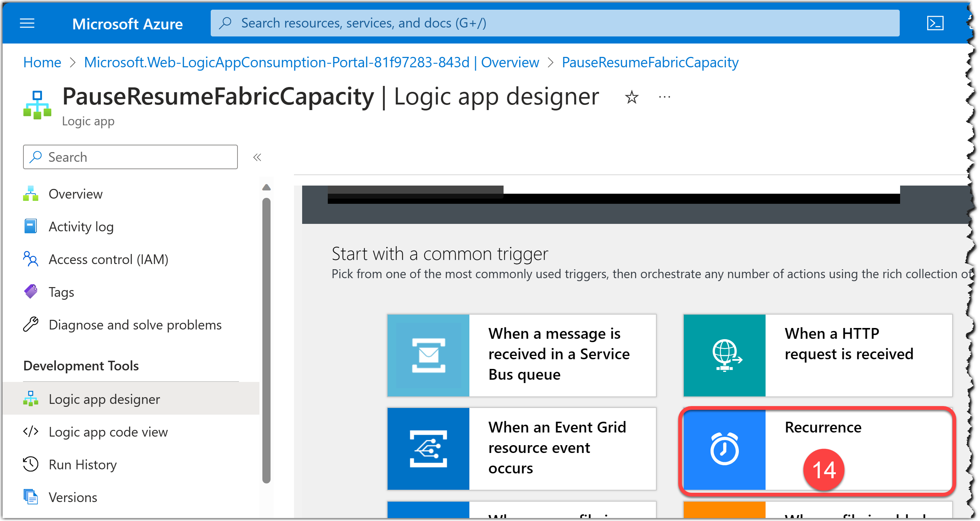The image size is (980, 521).
Task: Favorite the logic app with the star icon
Action: 632,97
